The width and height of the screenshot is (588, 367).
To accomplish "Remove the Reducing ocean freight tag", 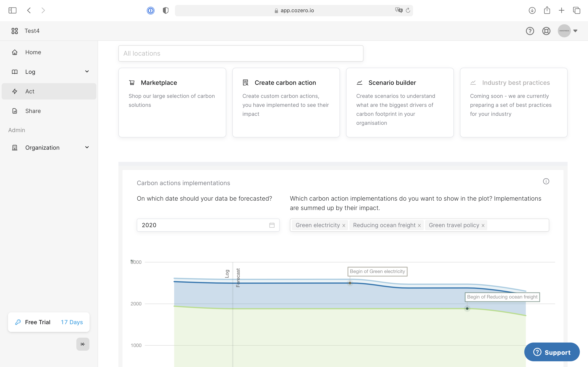I will click(419, 226).
